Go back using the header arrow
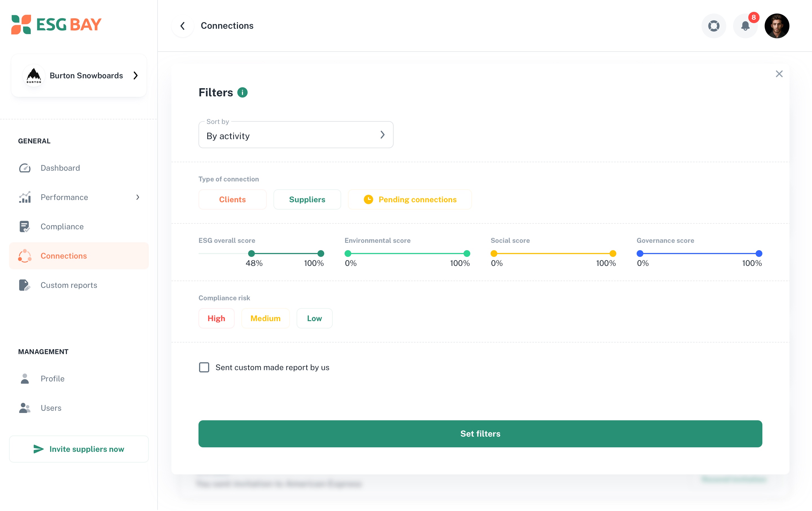 pyautogui.click(x=182, y=26)
